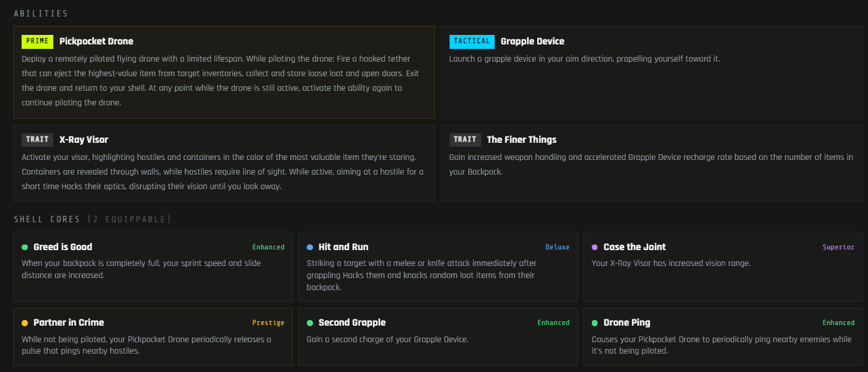
Task: Click the green dot next to Drone Ping
Action: point(595,322)
